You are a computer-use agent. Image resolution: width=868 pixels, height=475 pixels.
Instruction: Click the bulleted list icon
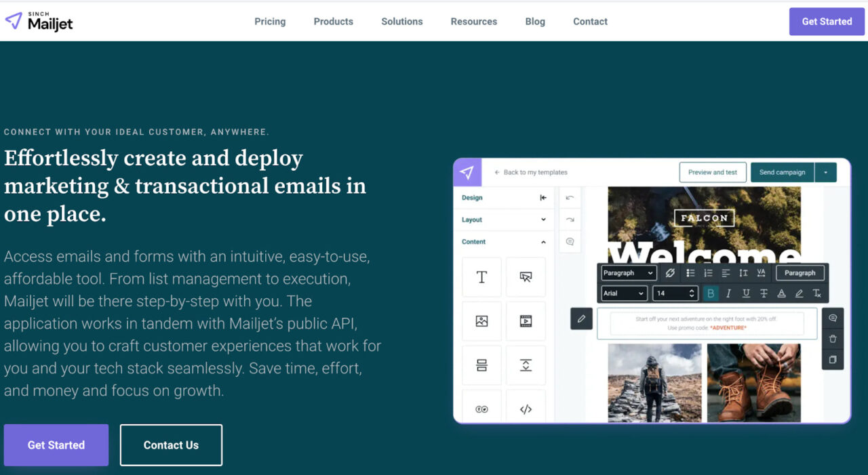click(690, 273)
